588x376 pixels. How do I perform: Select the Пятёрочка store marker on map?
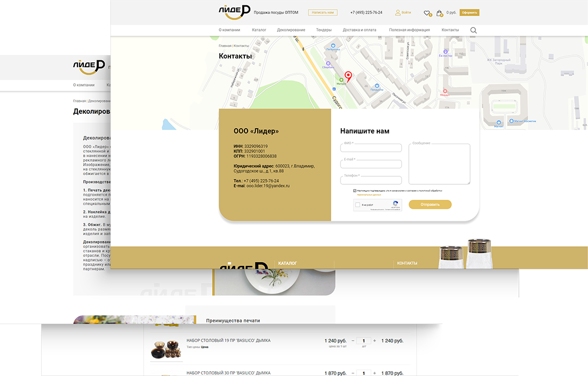333,46
